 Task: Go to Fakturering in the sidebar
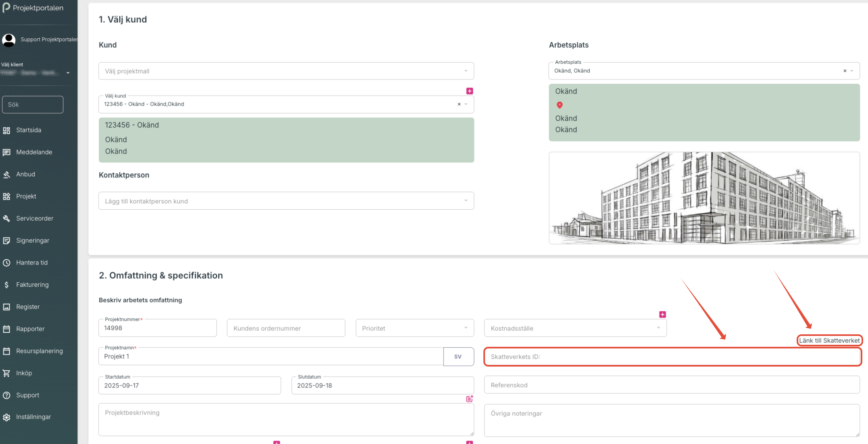point(32,285)
